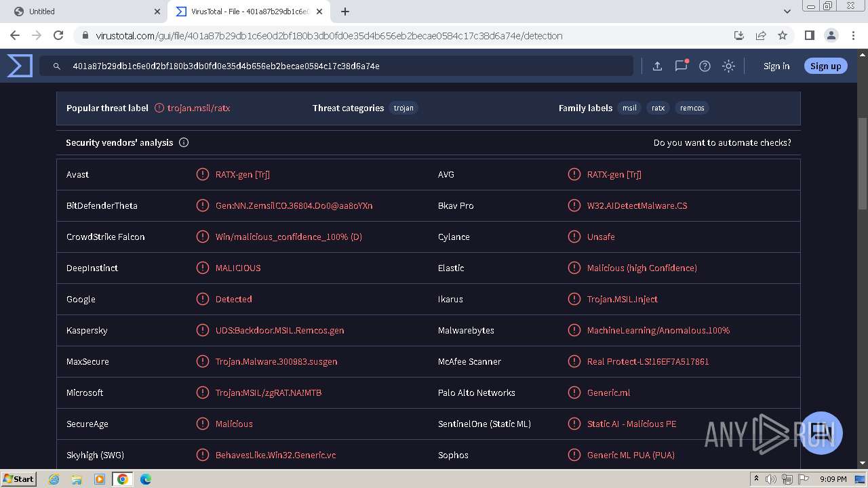Image resolution: width=868 pixels, height=488 pixels.
Task: Open the upload file icon
Action: pyautogui.click(x=657, y=66)
